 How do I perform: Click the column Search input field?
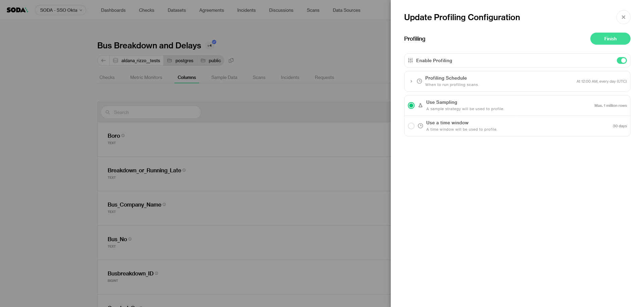[x=151, y=112]
